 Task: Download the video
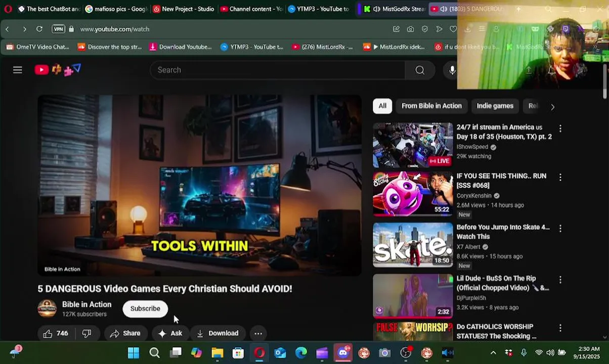217,333
